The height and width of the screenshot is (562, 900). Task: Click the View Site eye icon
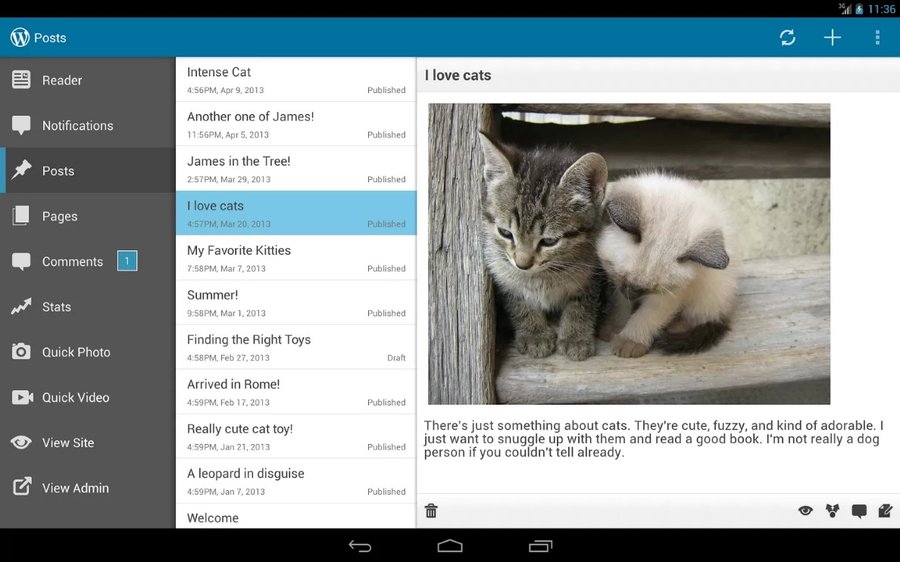[21, 442]
